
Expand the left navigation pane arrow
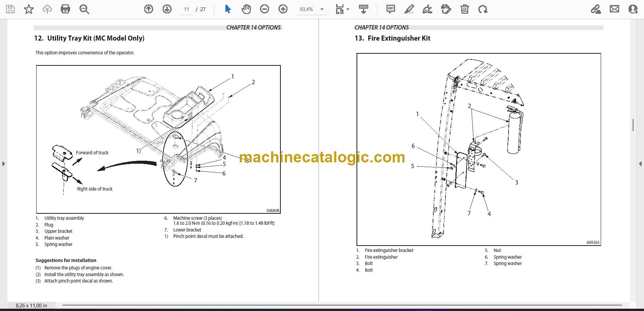3,164
